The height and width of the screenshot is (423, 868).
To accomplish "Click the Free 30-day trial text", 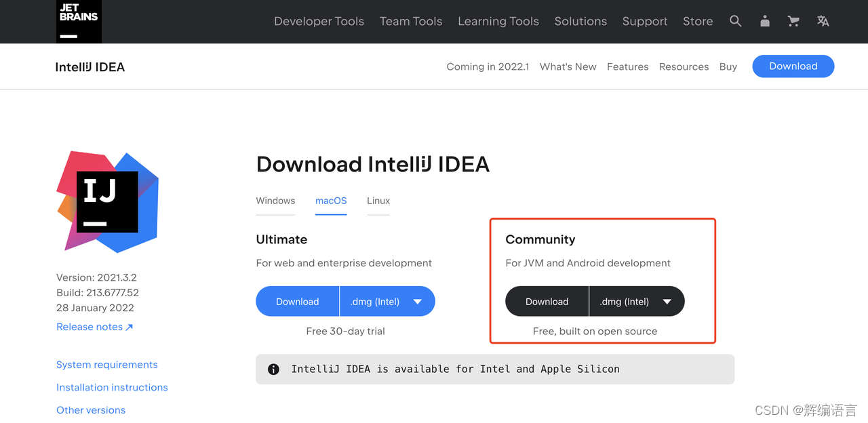I will click(x=346, y=331).
